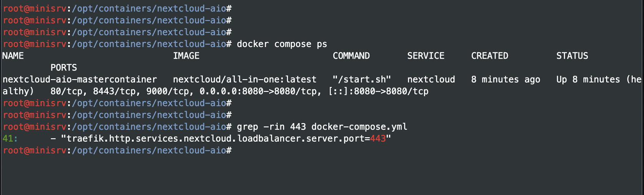Click the SERVICE column header
The image size is (644, 195).
[x=426, y=56]
